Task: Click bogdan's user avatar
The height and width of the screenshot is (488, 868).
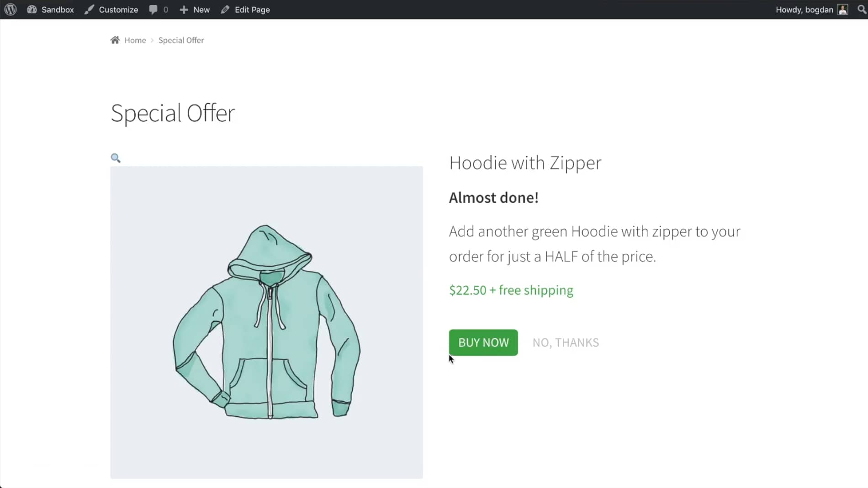Action: click(843, 10)
